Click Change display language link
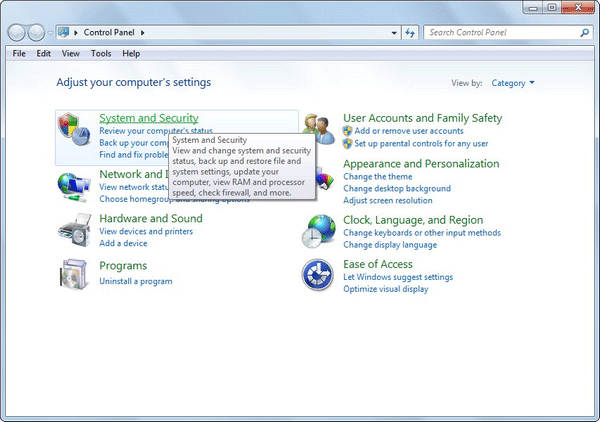600x422 pixels. point(390,245)
